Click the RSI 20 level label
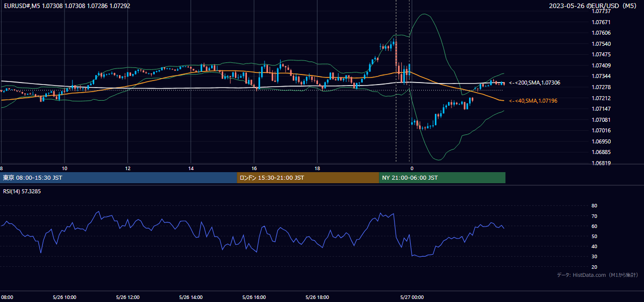Screen dimensions: 644x302 tap(594, 267)
